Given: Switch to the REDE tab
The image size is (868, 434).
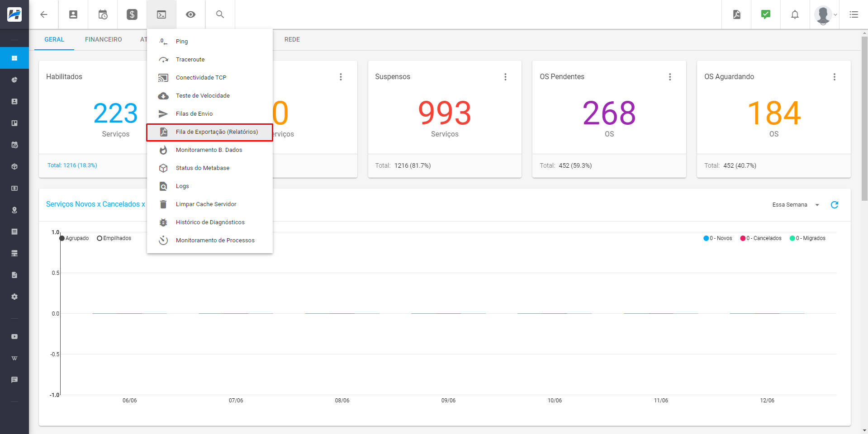Looking at the screenshot, I should (292, 40).
